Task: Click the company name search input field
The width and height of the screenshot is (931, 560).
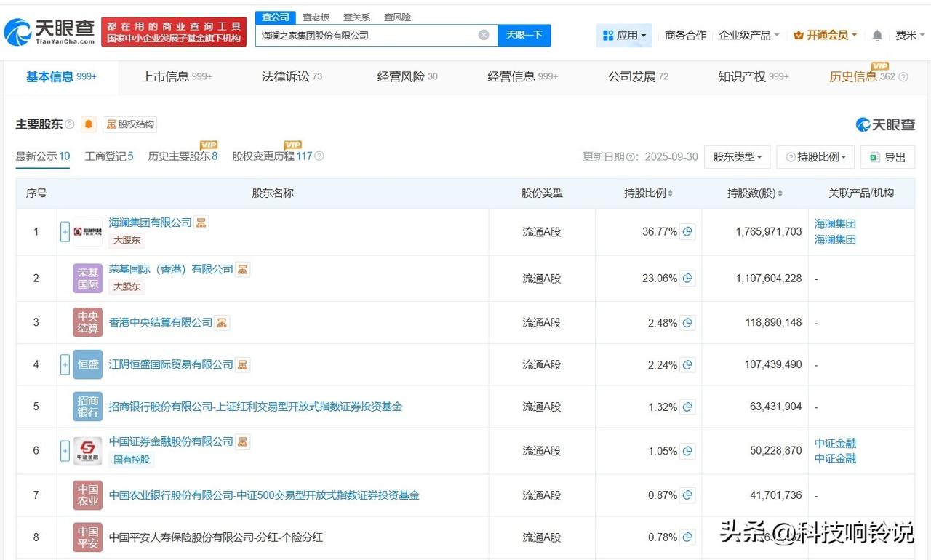Action: 367,35
